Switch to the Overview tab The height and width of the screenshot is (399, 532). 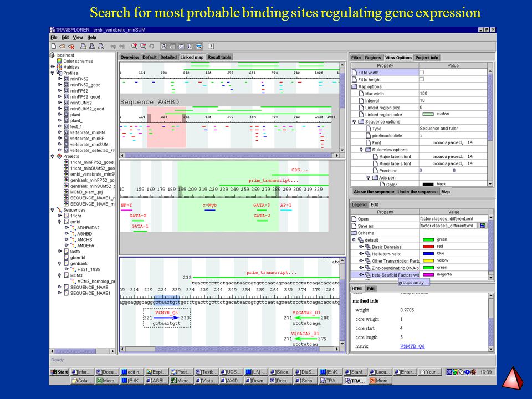(x=130, y=57)
